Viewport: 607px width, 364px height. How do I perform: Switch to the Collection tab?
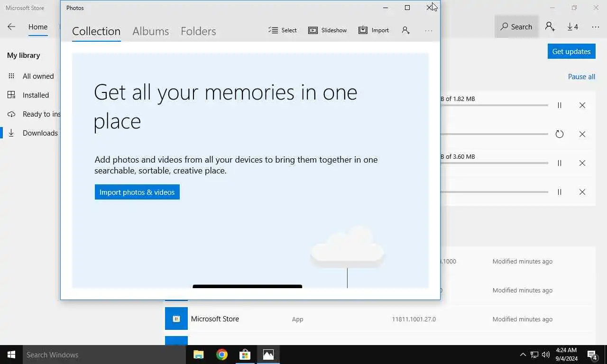coord(96,31)
